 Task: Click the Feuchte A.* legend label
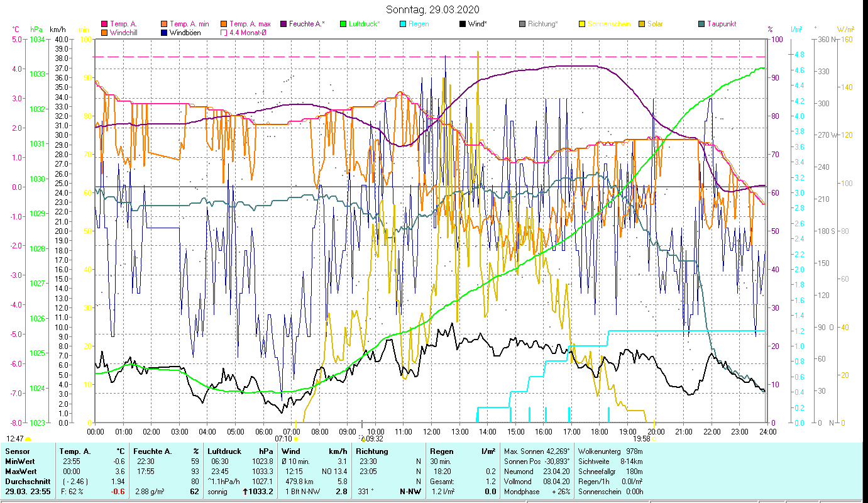tap(307, 24)
